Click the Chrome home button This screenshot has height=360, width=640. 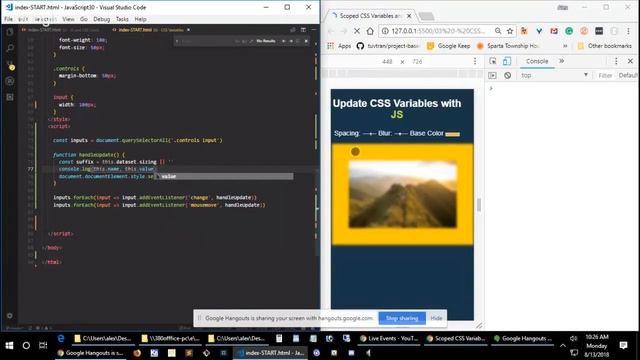tap(370, 31)
